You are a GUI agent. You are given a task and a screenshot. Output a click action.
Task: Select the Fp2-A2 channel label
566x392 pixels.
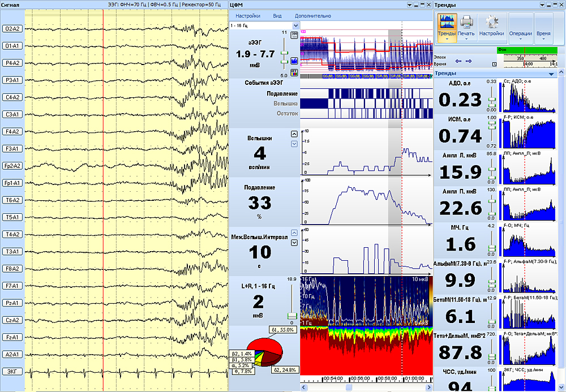point(12,166)
